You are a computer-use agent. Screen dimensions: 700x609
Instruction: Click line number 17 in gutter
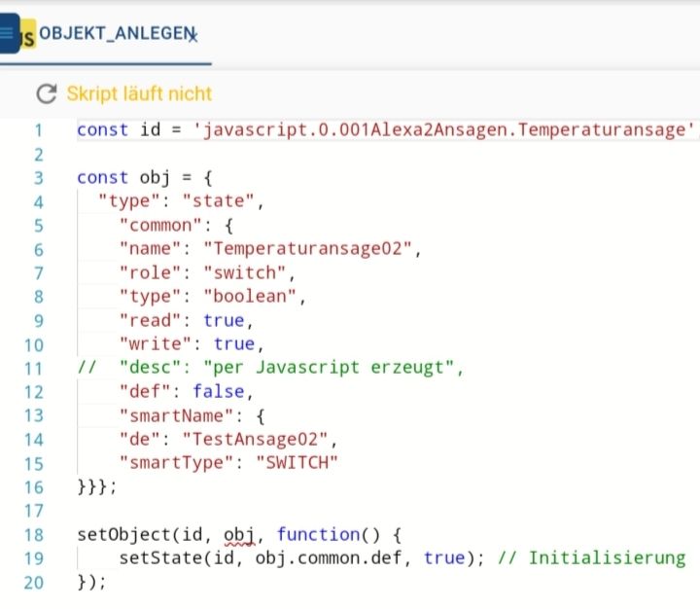[34, 511]
